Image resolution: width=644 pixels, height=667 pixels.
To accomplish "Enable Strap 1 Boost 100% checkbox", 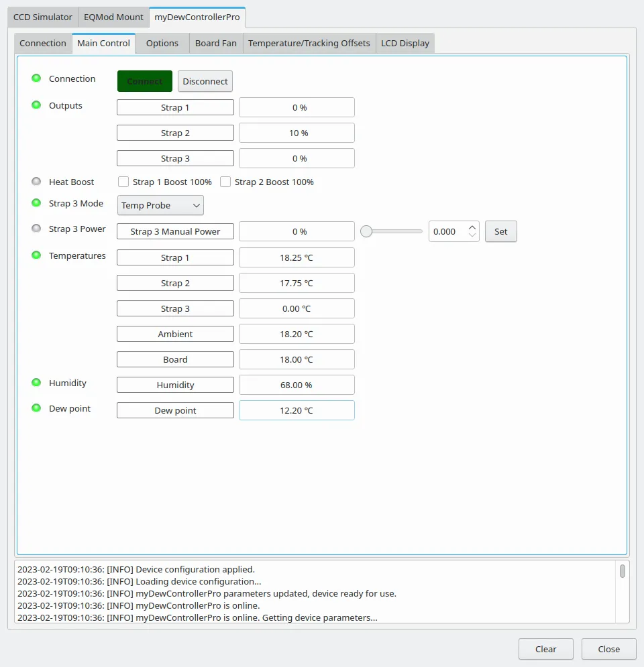I will 123,182.
